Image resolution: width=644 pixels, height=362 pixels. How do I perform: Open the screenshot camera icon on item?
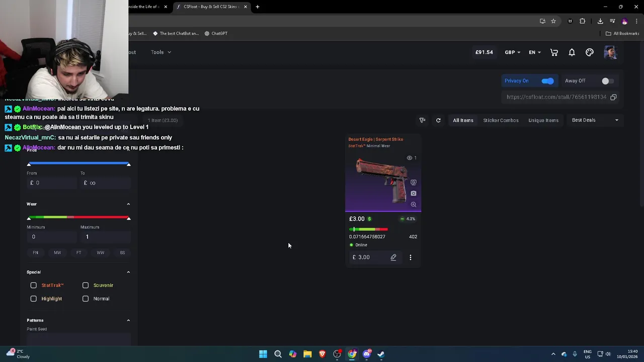point(414,193)
